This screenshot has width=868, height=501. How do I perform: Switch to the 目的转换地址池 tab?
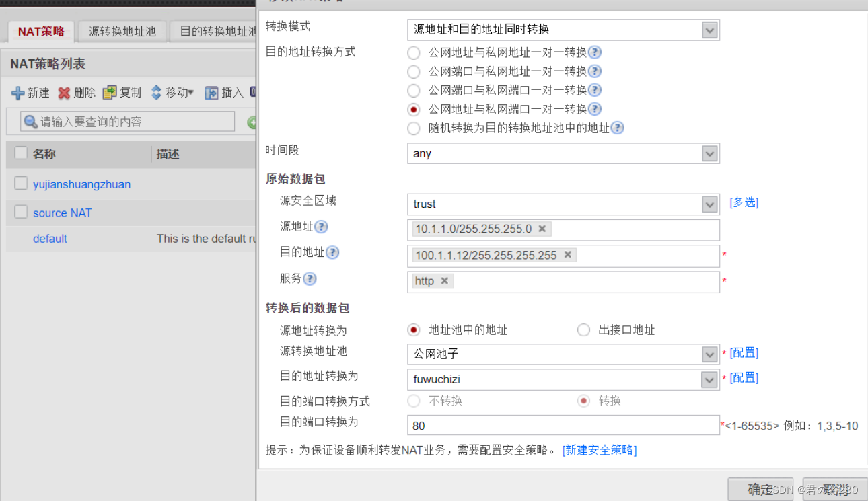pos(213,32)
